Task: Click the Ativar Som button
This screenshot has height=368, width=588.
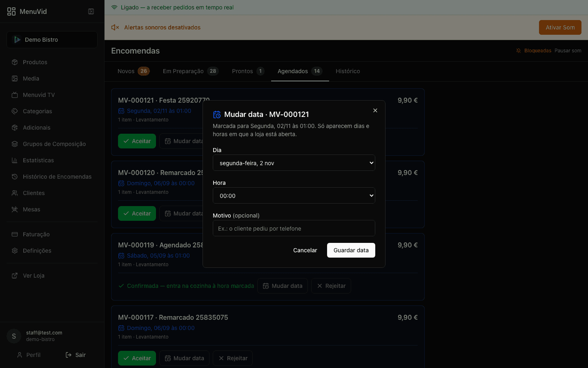Action: coord(560,27)
